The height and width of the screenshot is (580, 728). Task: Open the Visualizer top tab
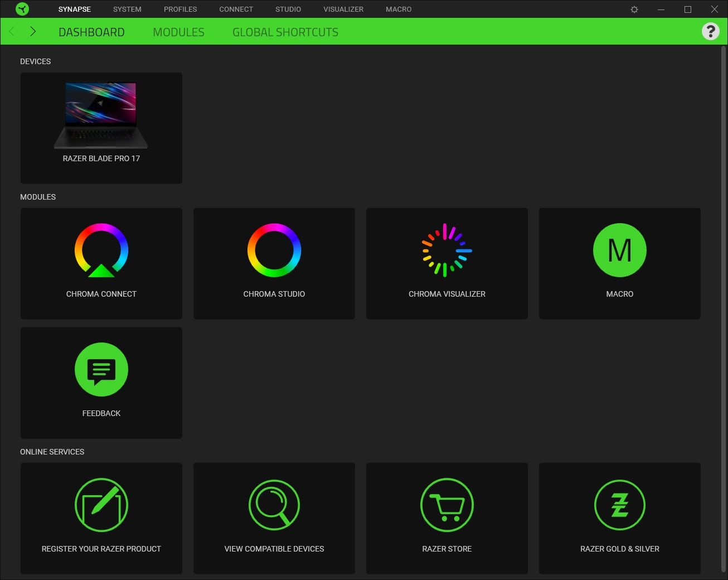tap(343, 9)
